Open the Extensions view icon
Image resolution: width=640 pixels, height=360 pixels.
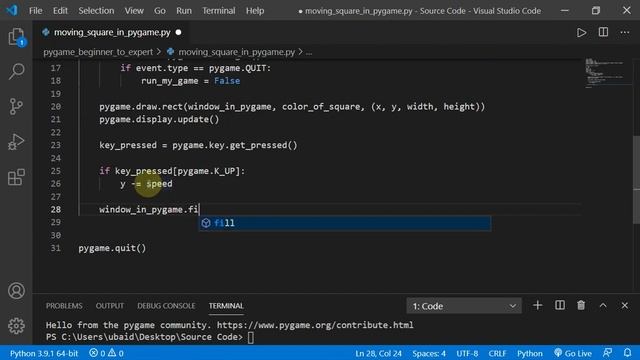[16, 177]
